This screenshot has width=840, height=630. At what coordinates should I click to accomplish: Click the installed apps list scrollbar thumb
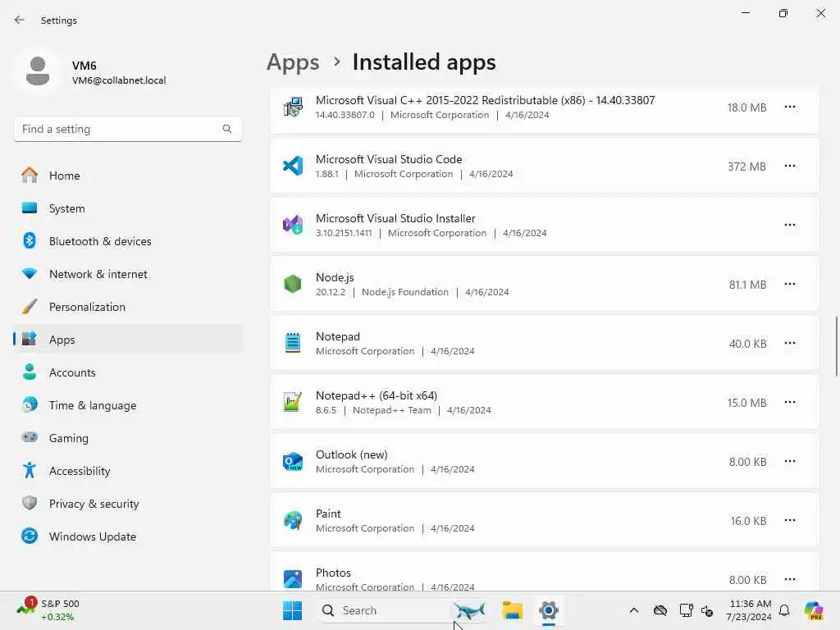click(x=836, y=347)
